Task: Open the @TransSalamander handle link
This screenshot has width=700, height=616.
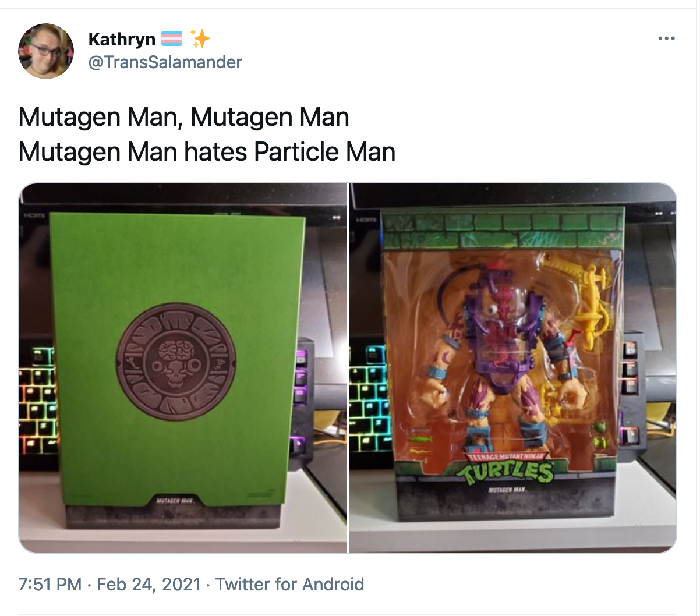Action: (x=165, y=62)
